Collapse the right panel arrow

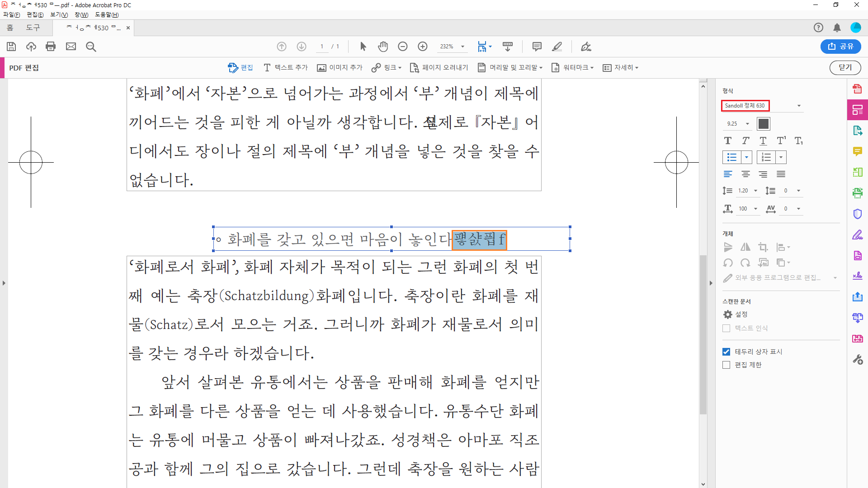[711, 283]
